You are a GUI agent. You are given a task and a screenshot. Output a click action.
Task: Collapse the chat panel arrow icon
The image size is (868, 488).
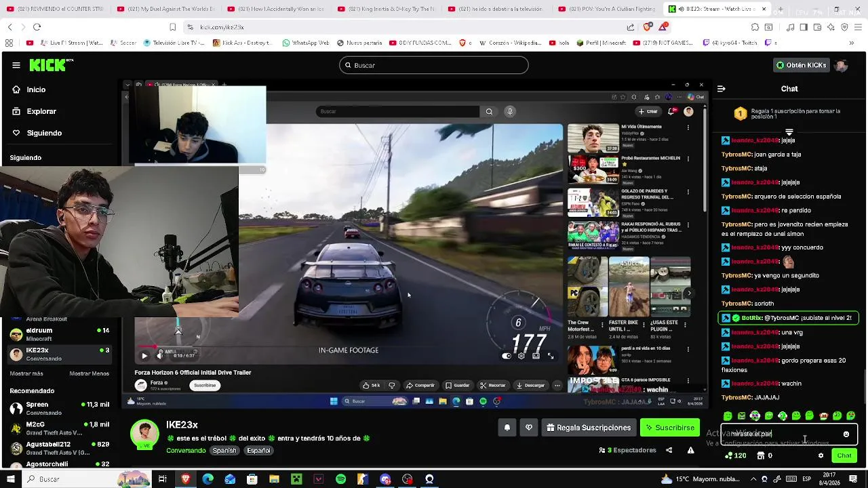pyautogui.click(x=721, y=89)
